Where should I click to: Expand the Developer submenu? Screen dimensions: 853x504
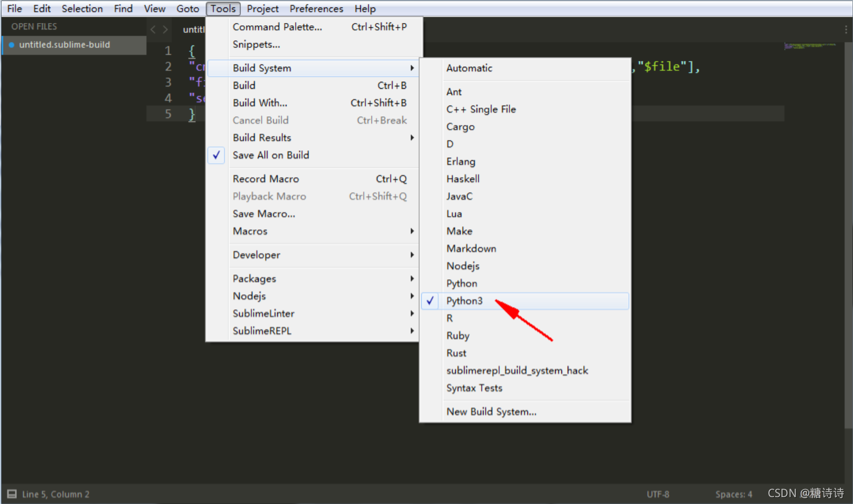click(x=313, y=255)
